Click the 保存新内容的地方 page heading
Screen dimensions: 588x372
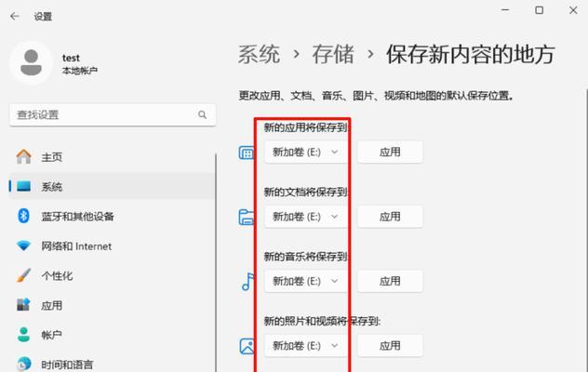pos(470,54)
